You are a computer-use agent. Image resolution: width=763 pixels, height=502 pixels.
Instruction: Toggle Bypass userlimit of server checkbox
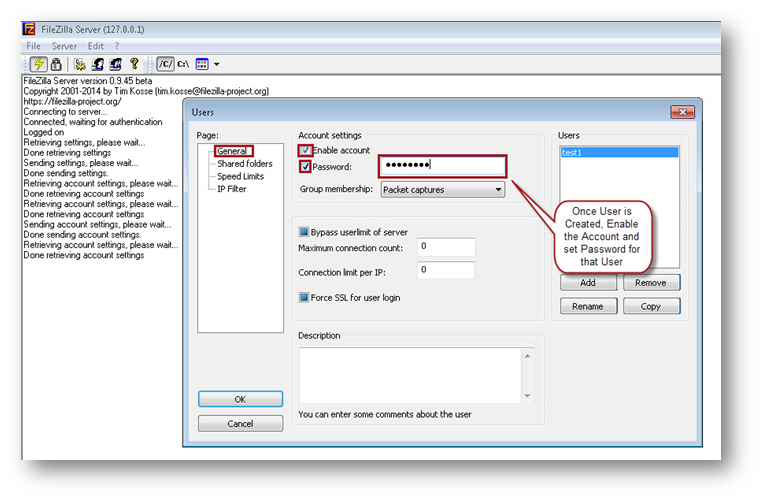click(x=304, y=232)
